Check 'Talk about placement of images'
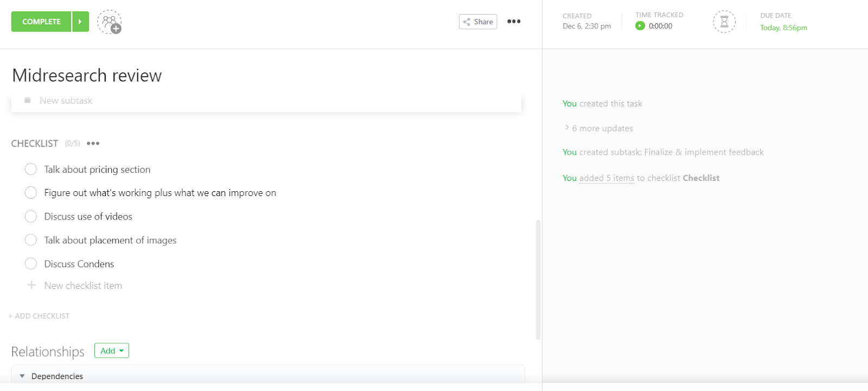The height and width of the screenshot is (391, 868). [31, 240]
